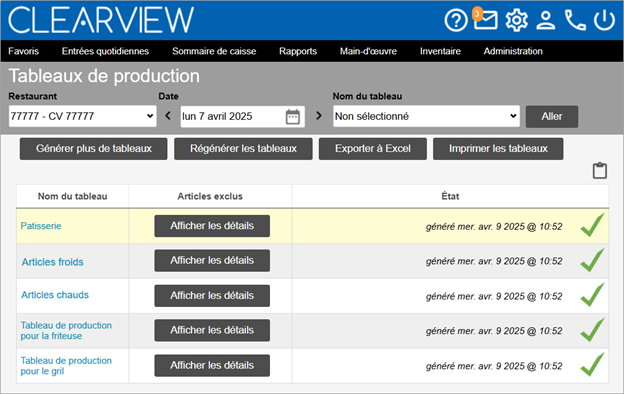This screenshot has width=624, height=394.
Task: Open the Inventaire menu
Action: [440, 51]
